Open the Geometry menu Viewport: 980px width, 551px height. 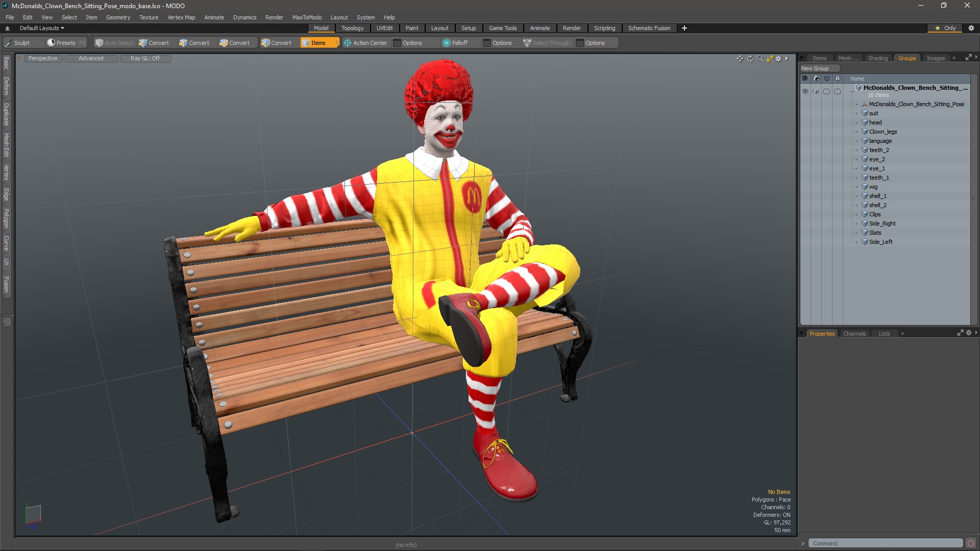click(x=118, y=17)
